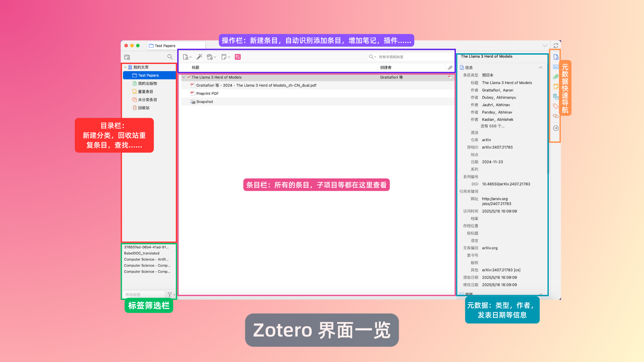Select tag 376507ed-06b4-41ad-91...
The image size is (644, 362).
[x=146, y=247]
